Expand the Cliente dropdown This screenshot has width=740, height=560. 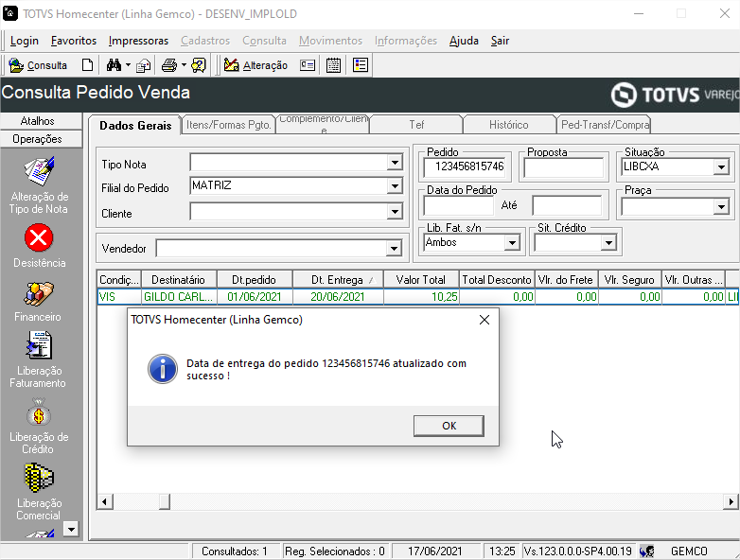394,212
